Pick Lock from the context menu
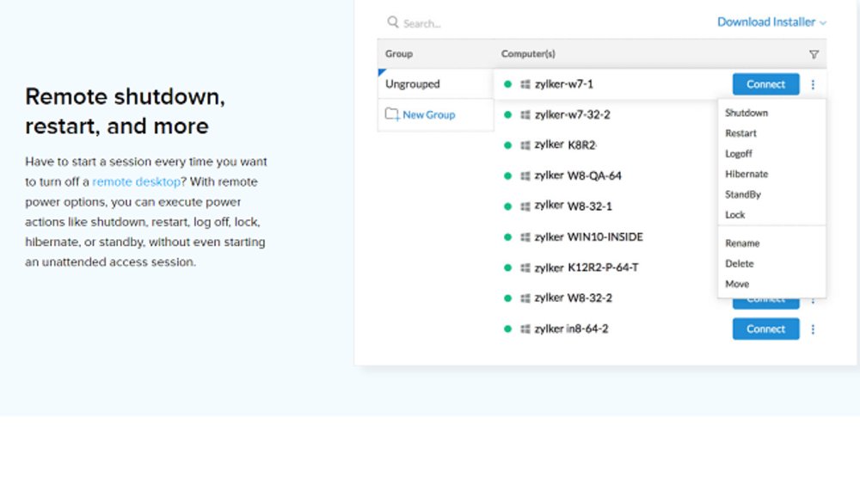860x504 pixels. coord(734,215)
